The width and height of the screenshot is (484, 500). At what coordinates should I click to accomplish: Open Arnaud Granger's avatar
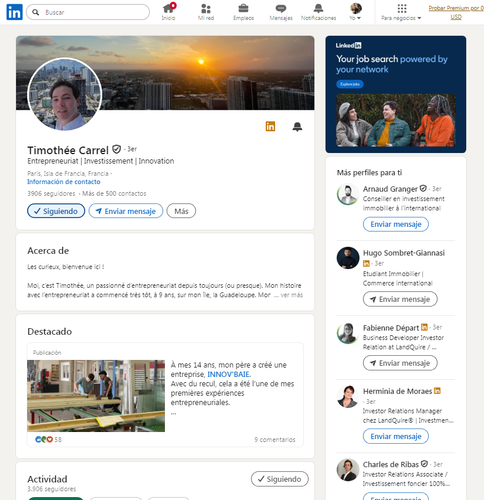tap(348, 194)
